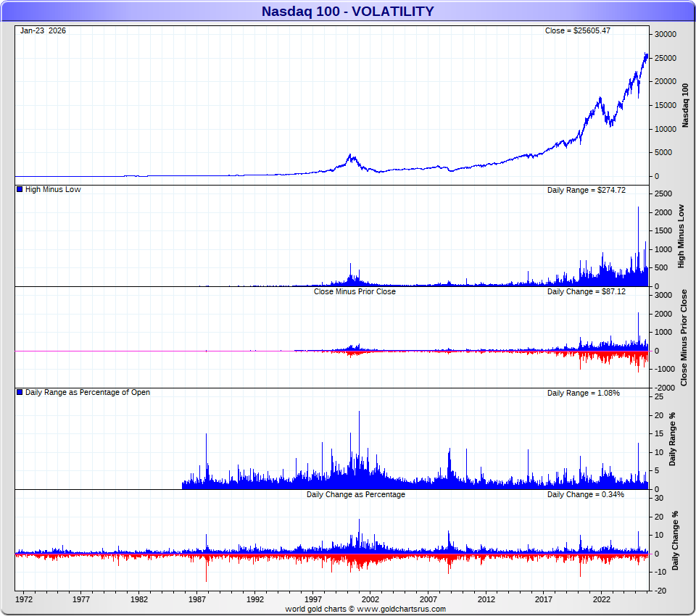Screen dimensions: 696x616
Task: Click the -20 tick on Daily Change % axis
Action: coord(659,591)
